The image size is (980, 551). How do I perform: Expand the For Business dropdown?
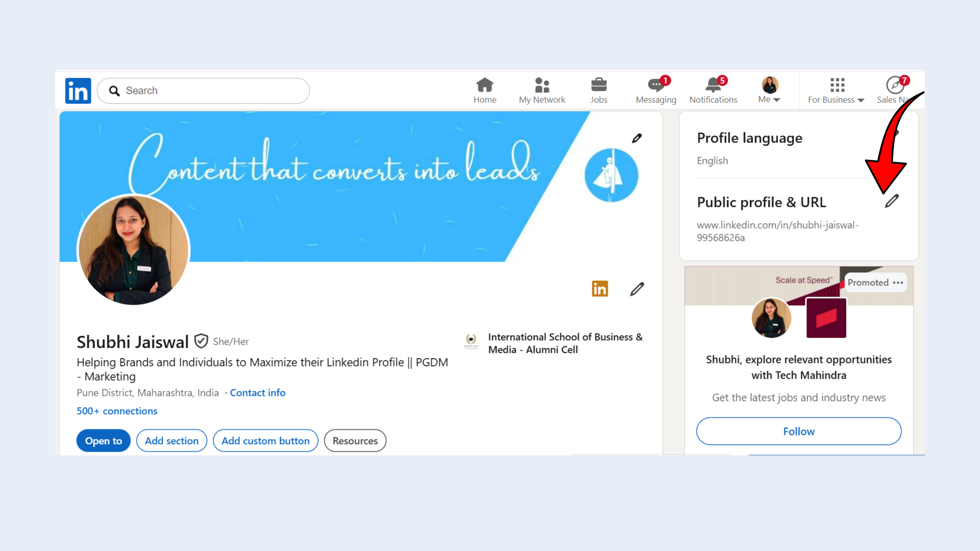coord(836,91)
